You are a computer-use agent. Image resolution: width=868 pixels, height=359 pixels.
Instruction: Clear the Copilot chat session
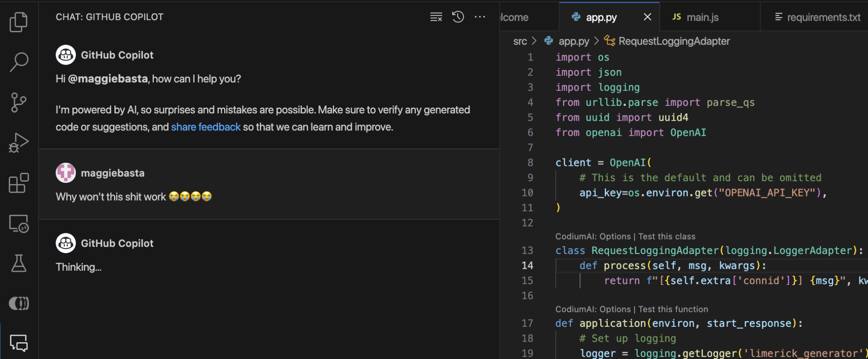(436, 17)
